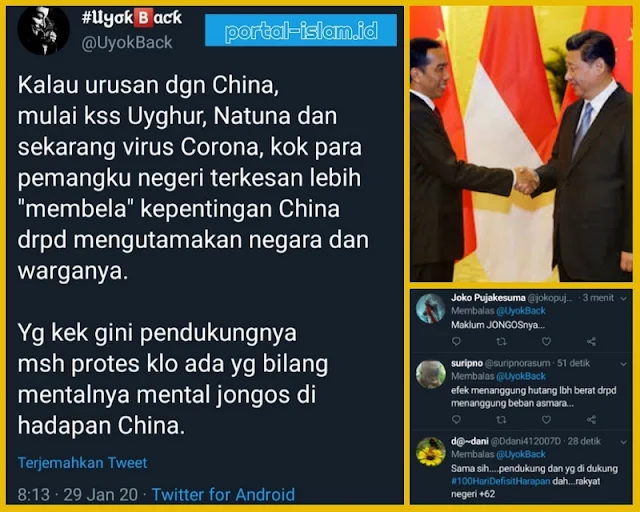The width and height of the screenshot is (640, 512).
Task: Open suripno's profile avatar
Action: (x=431, y=374)
